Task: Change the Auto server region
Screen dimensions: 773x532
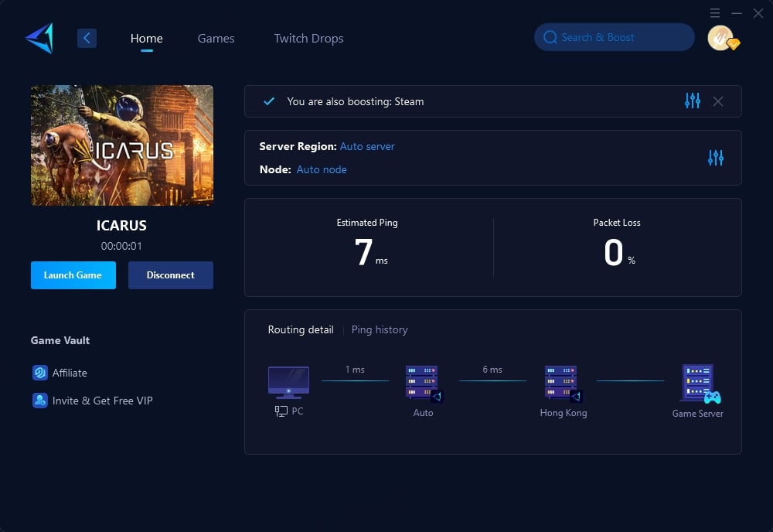Action: click(x=367, y=146)
